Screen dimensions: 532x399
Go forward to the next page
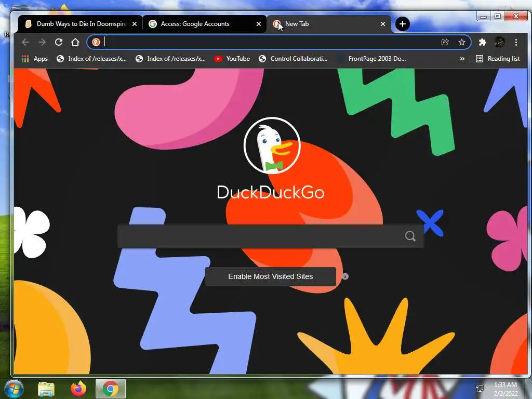pyautogui.click(x=42, y=42)
